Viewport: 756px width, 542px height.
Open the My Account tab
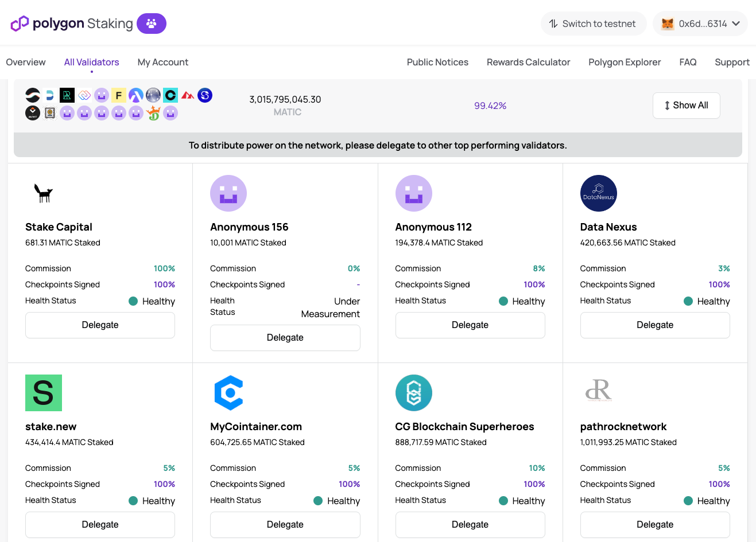163,62
